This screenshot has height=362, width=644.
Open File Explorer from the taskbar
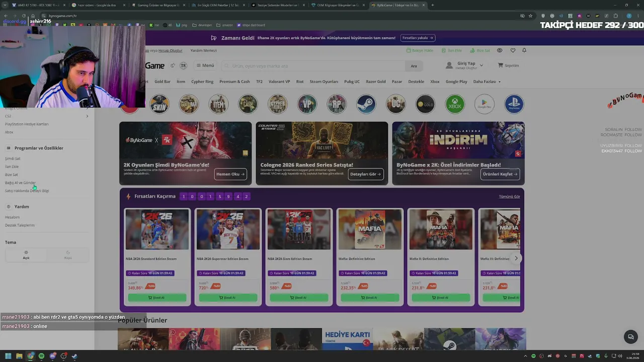(19, 356)
